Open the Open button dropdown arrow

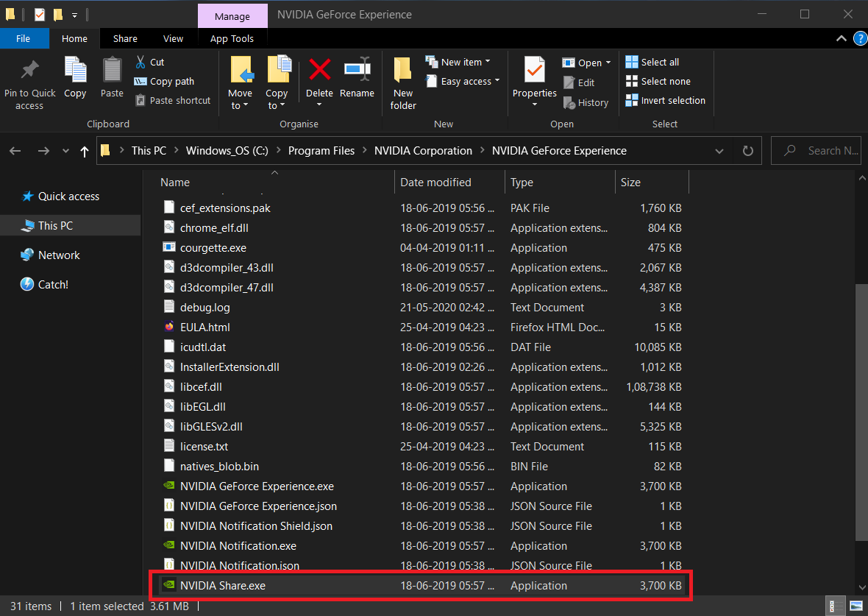[608, 63]
